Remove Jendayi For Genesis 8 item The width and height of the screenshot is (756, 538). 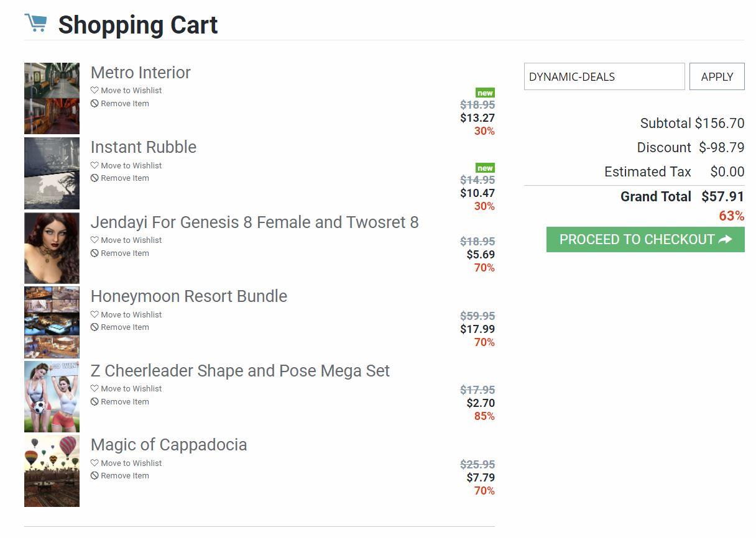124,253
